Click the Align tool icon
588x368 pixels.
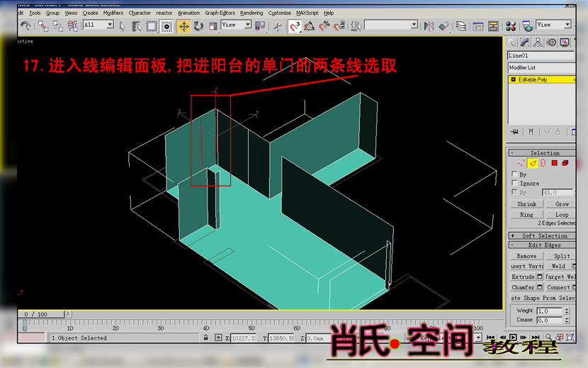click(x=443, y=26)
